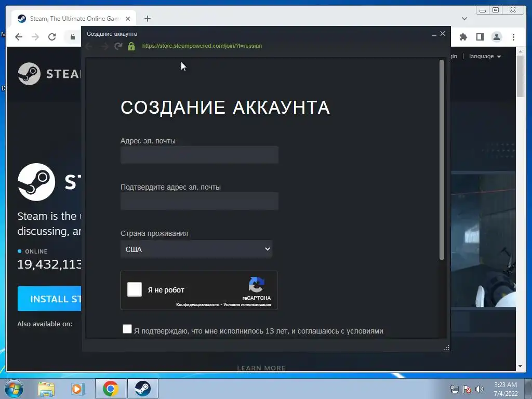The width and height of the screenshot is (532, 399).
Task: Open the Страна проживания dropdown showing США
Action: 196,249
